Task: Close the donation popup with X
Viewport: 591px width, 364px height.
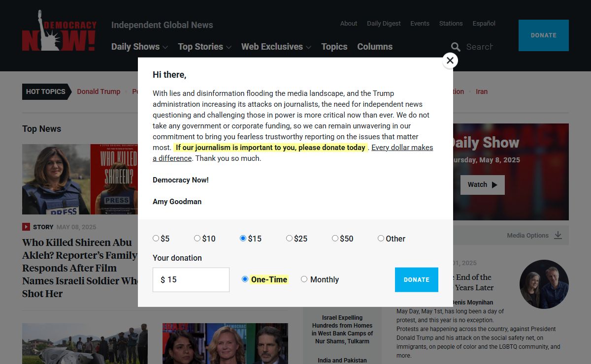Action: pyautogui.click(x=450, y=61)
